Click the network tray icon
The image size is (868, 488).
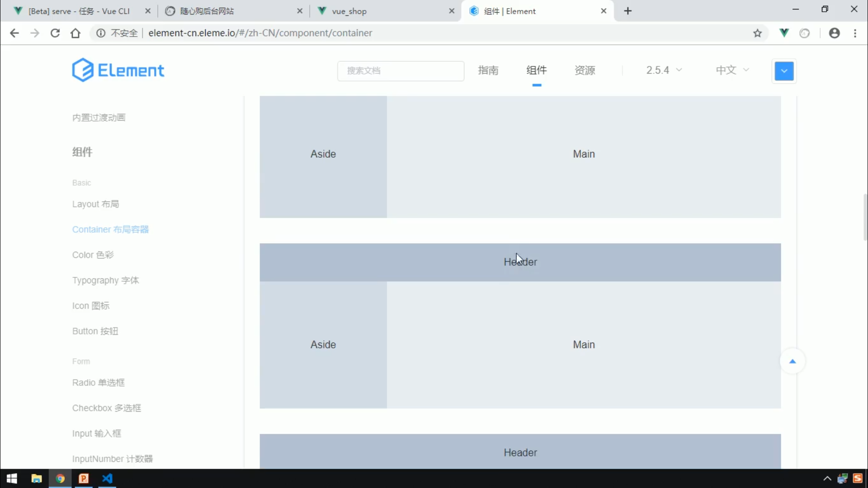(x=842, y=479)
